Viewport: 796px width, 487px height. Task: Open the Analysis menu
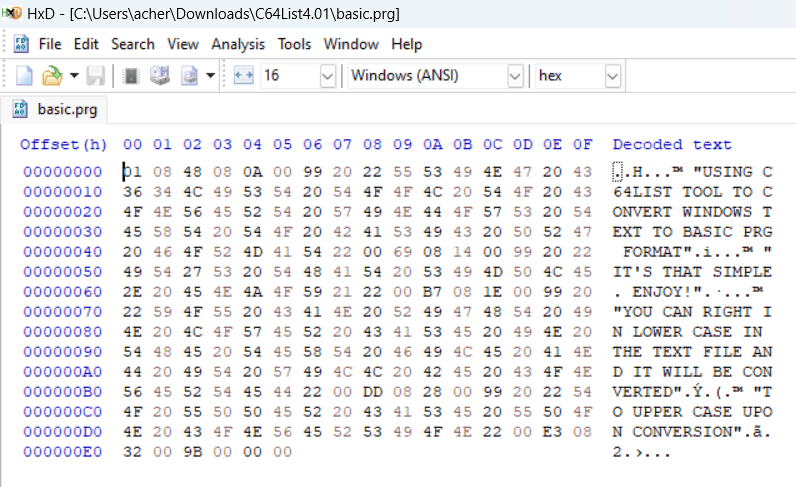(238, 44)
